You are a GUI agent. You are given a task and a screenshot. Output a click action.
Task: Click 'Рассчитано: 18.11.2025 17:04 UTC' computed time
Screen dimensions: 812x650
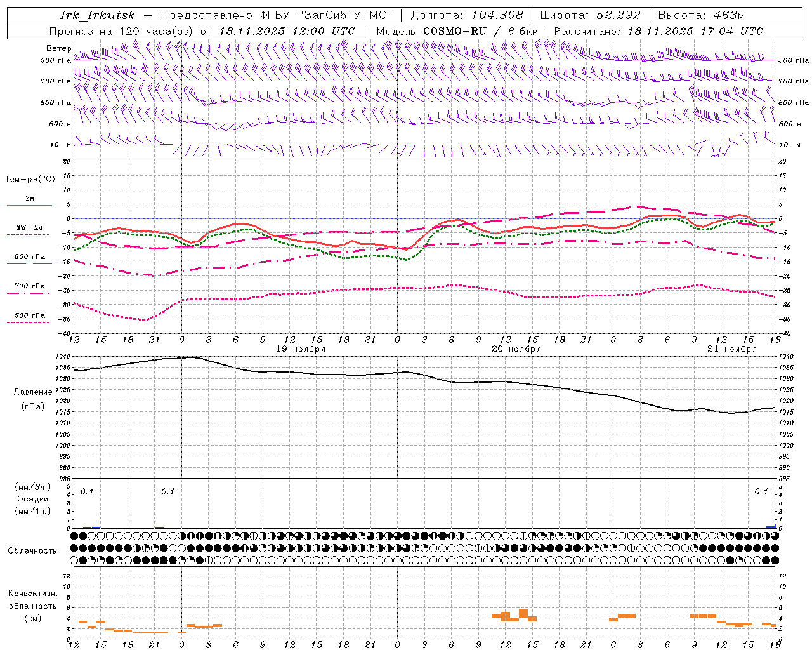click(x=658, y=31)
